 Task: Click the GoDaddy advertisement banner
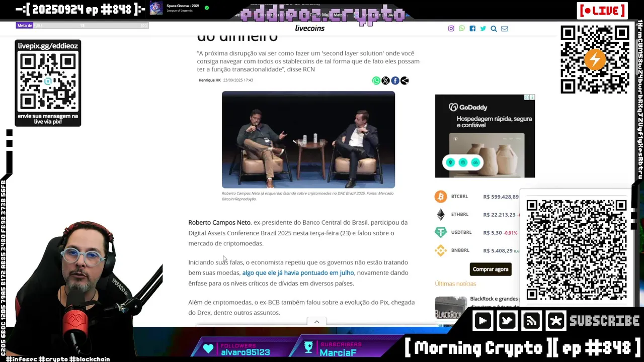click(x=485, y=136)
